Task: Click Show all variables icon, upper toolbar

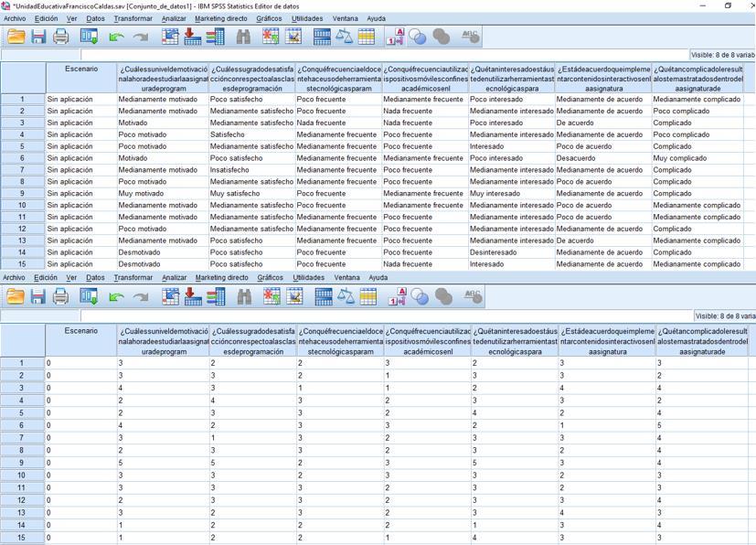Action: pos(442,37)
